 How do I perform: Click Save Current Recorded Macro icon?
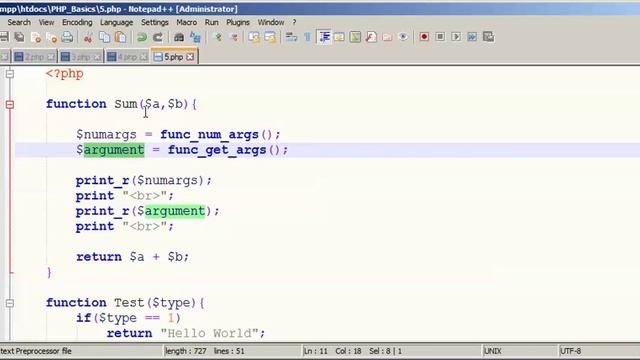click(488, 37)
